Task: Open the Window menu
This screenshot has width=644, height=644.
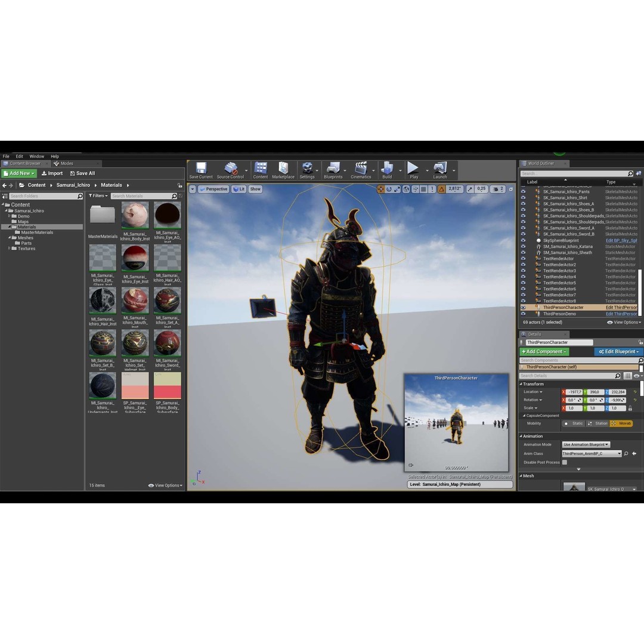Action: [36, 156]
